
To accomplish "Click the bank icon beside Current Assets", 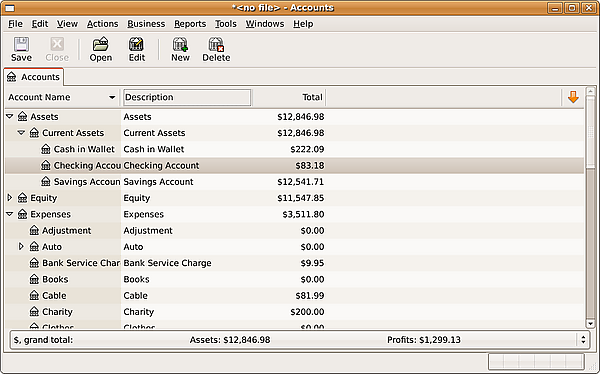I will (x=34, y=133).
